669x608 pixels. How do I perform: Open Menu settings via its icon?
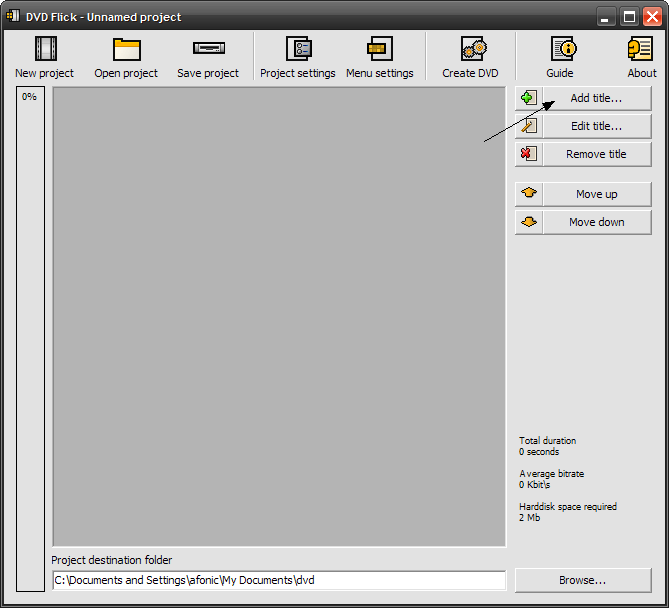coord(380,48)
